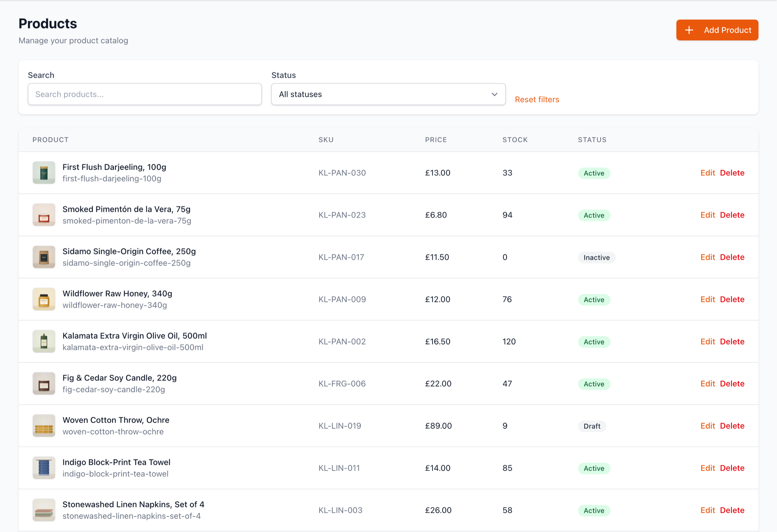Edit Kalamata Extra Virgin Olive Oil
Screen dimensions: 777x532
[x=707, y=341]
